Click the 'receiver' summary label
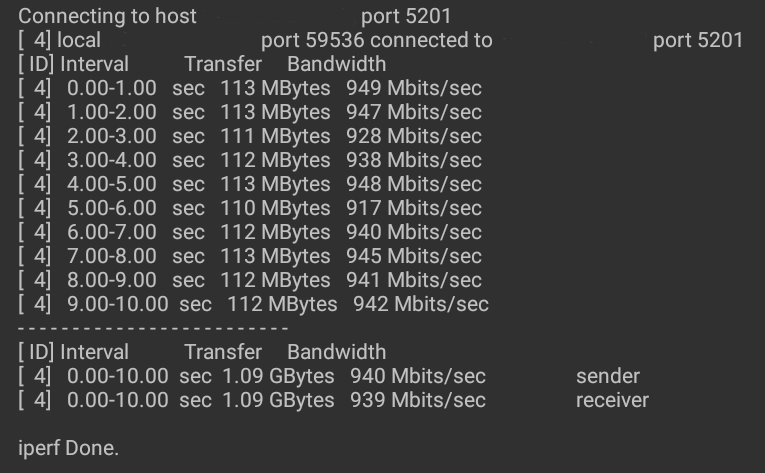765x473 pixels. [x=612, y=400]
